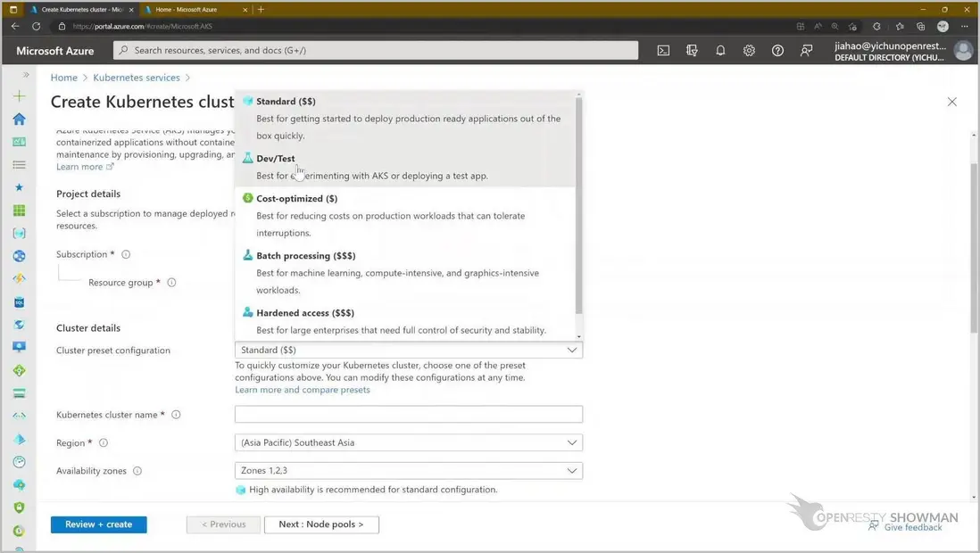
Task: Open Feedback icon in top bar
Action: click(806, 51)
